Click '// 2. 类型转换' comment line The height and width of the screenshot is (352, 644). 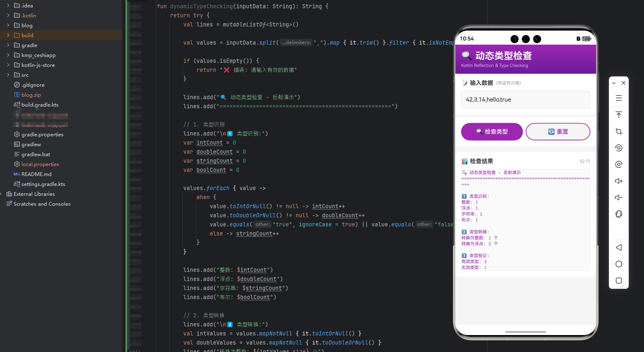[x=204, y=315]
